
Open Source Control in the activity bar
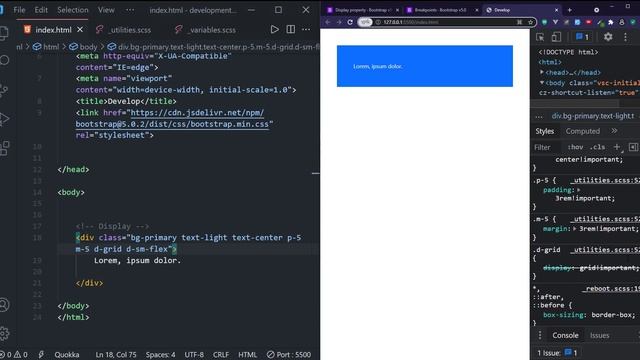tap(4, 90)
